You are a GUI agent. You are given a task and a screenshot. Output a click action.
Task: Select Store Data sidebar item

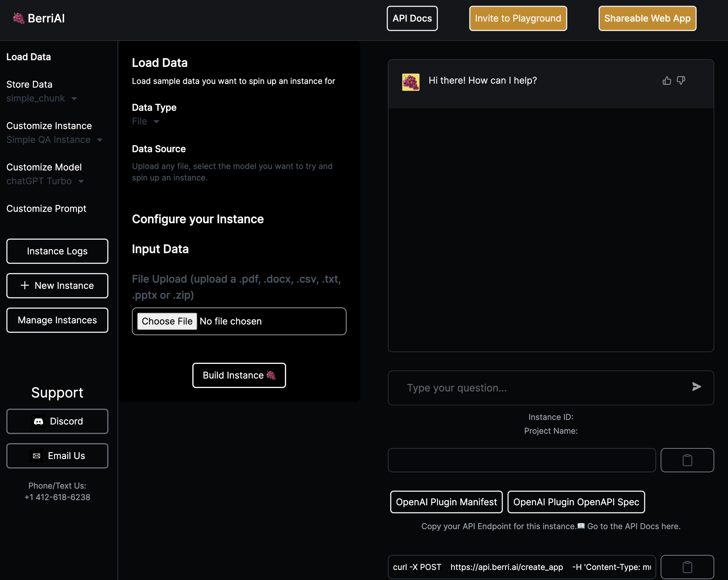point(29,84)
